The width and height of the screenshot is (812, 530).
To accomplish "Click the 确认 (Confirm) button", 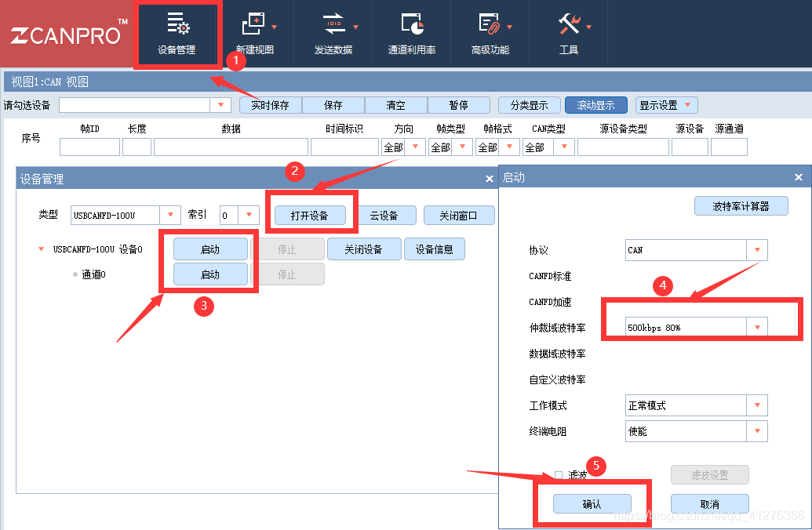I will tap(592, 504).
